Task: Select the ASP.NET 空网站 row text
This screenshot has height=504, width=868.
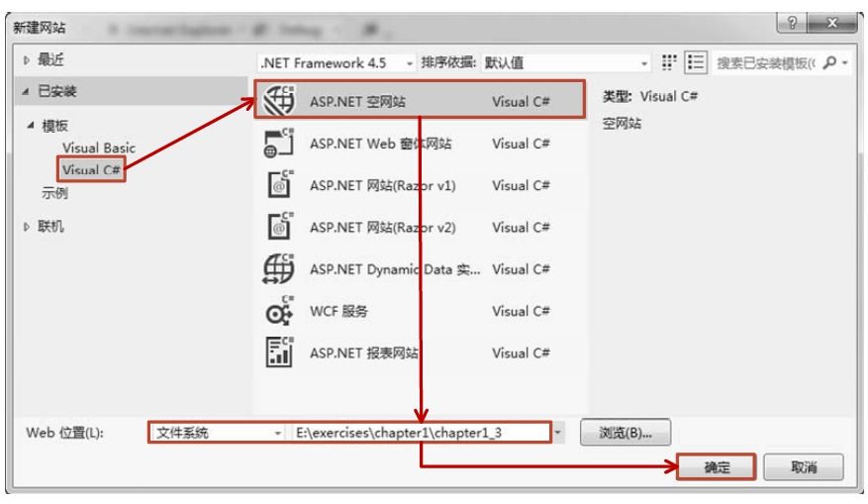Action: point(357,101)
